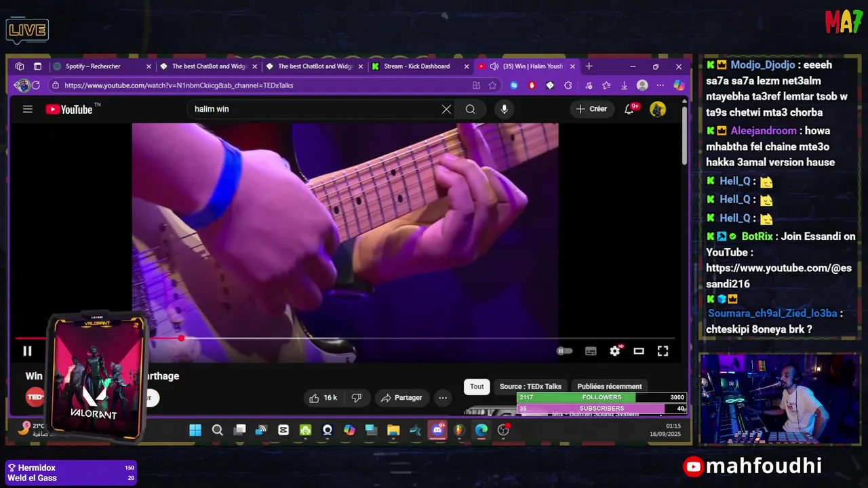This screenshot has width=868, height=488.
Task: Open File Explorer from the taskbar
Action: (393, 430)
